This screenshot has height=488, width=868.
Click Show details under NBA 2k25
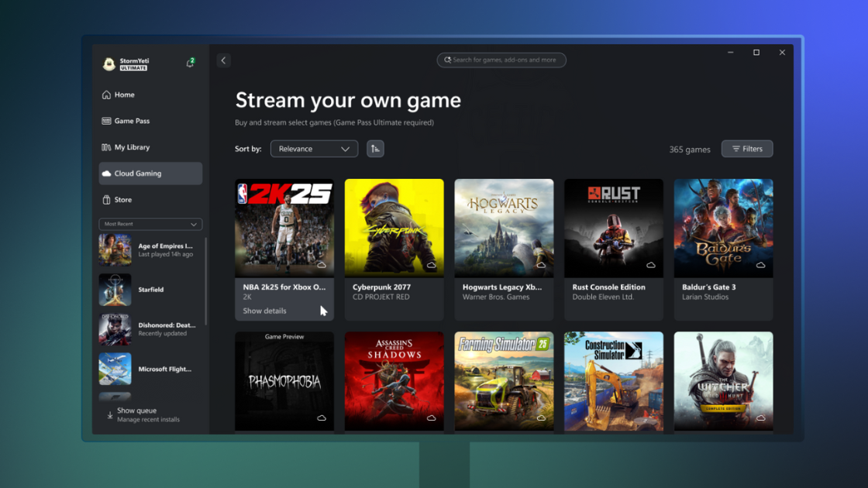(x=264, y=311)
